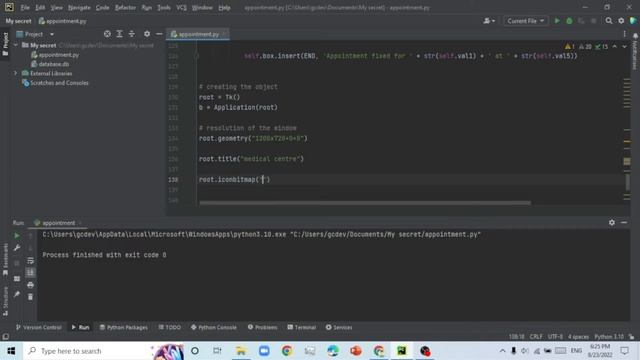Show hidden system tray icons chevron
The image size is (640, 360).
502,351
